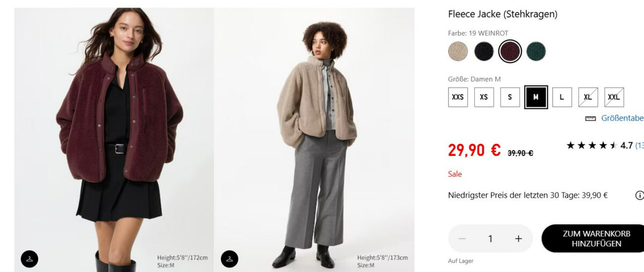The height and width of the screenshot is (272, 644).
Task: Select the beige color swatch
Action: [458, 52]
